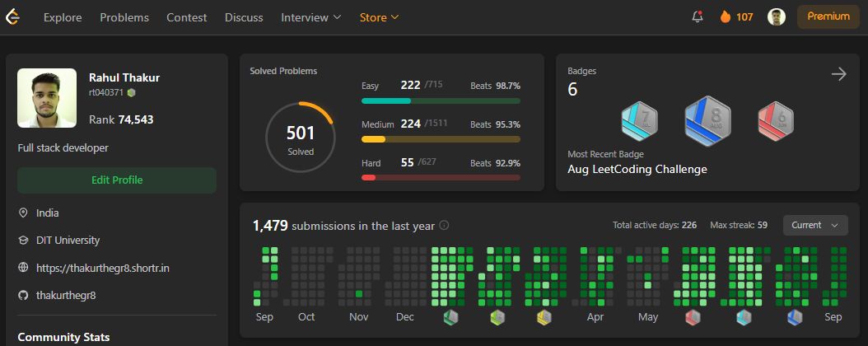This screenshot has width=868, height=346.
Task: Click the India location text
Action: coord(48,213)
